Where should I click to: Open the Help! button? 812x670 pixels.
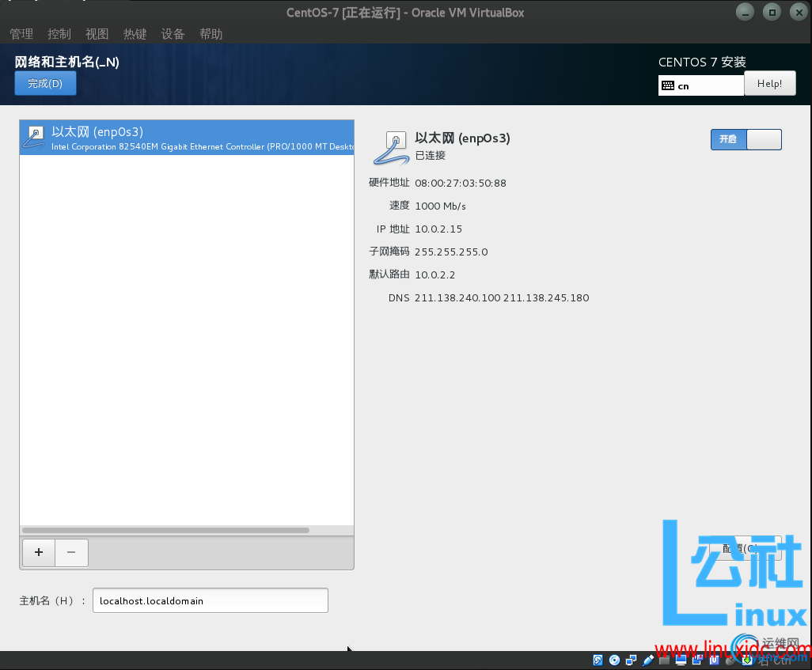pos(769,83)
